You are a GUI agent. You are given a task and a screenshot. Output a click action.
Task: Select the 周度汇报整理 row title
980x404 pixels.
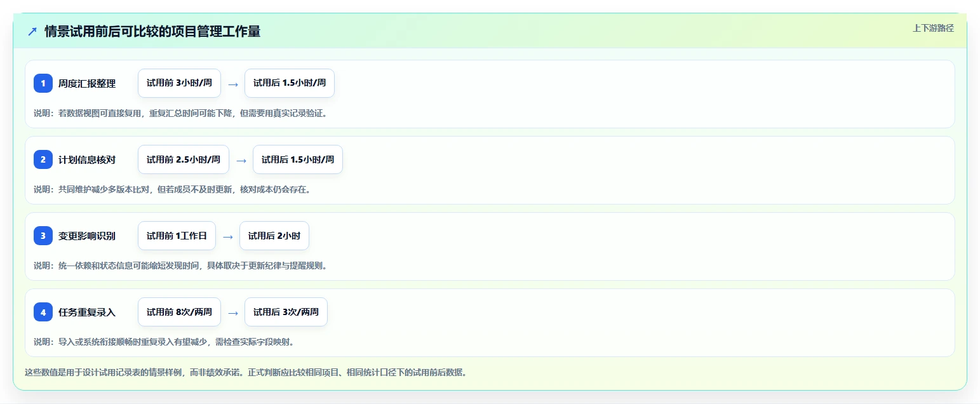[x=87, y=83]
